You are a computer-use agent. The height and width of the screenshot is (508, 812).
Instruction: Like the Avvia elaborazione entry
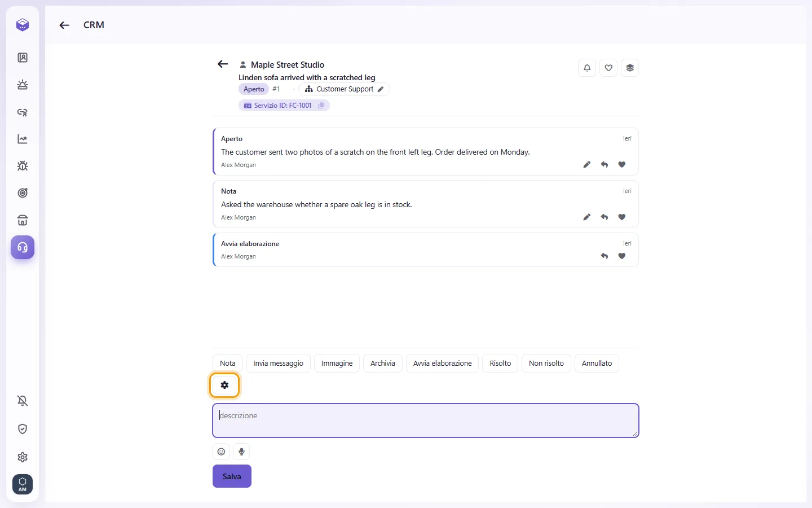click(622, 256)
